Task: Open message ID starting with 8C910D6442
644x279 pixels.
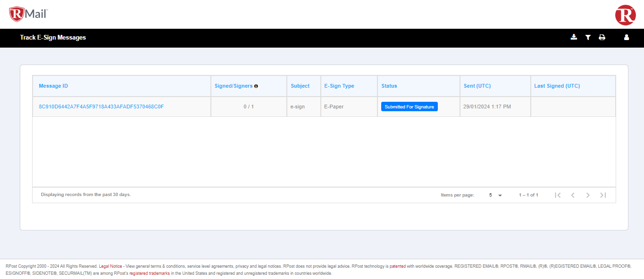Action: pos(101,107)
